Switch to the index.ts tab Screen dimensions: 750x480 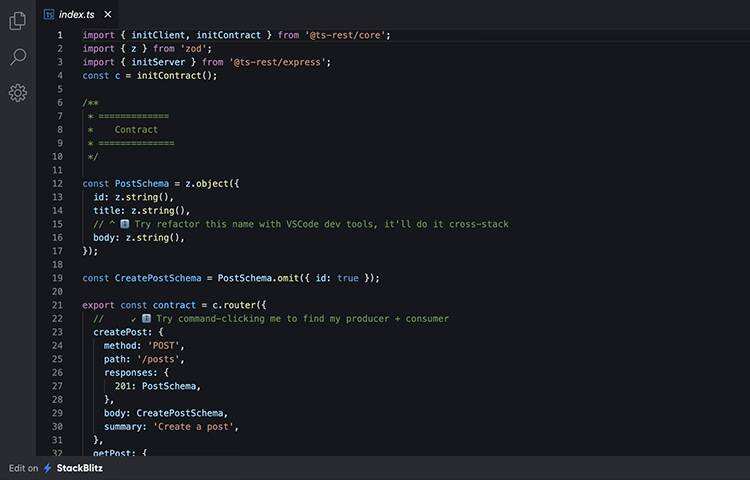click(x=77, y=14)
